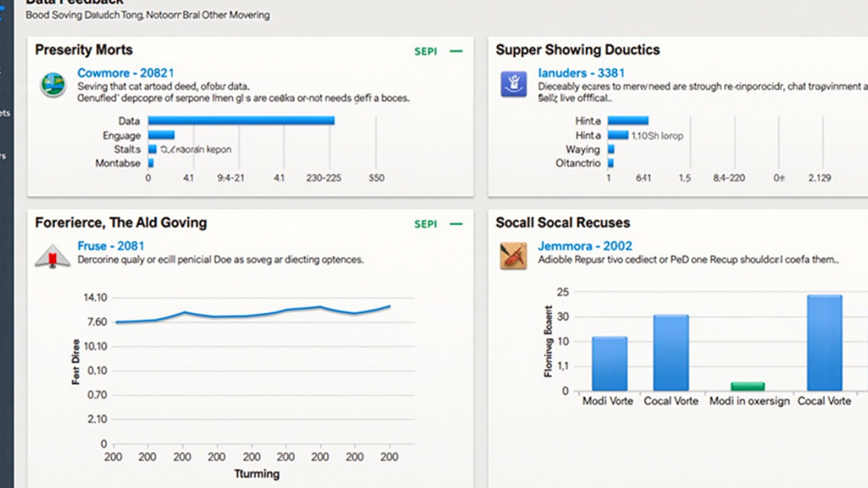Click the Forerierce, The Ald Goving title
This screenshot has height=488, width=868.
(x=121, y=223)
